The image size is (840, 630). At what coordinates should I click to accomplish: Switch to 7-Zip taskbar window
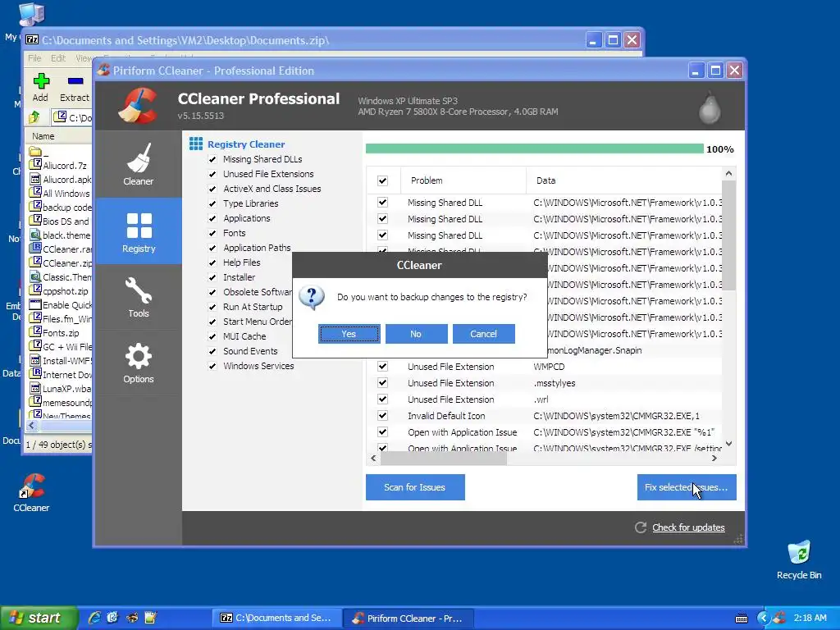click(x=277, y=618)
